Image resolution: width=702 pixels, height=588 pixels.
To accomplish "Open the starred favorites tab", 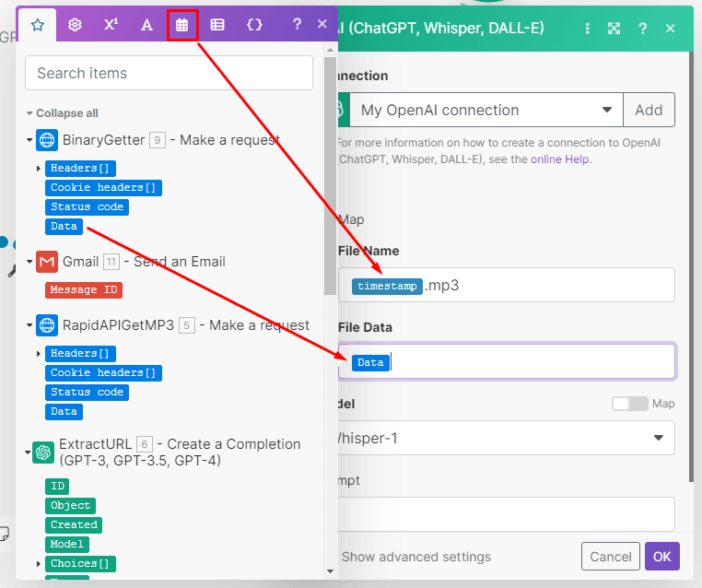I will click(37, 25).
